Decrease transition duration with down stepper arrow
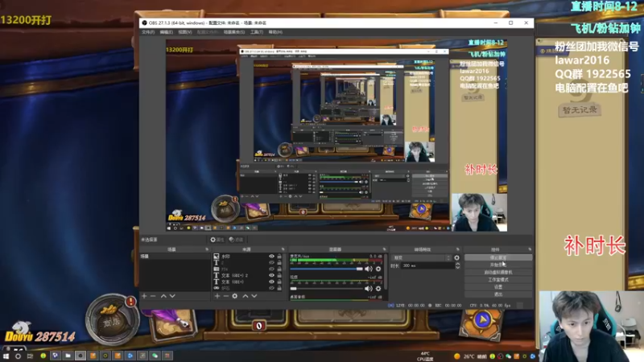This screenshot has height=362, width=644. [457, 268]
